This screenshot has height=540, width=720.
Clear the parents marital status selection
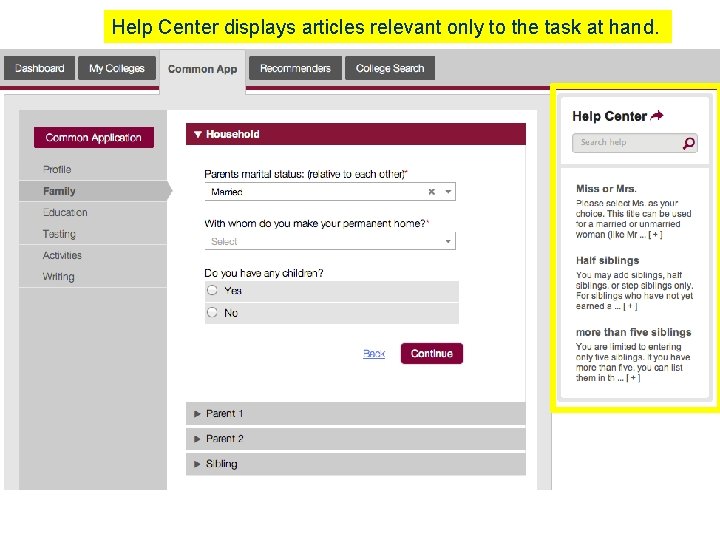[432, 192]
